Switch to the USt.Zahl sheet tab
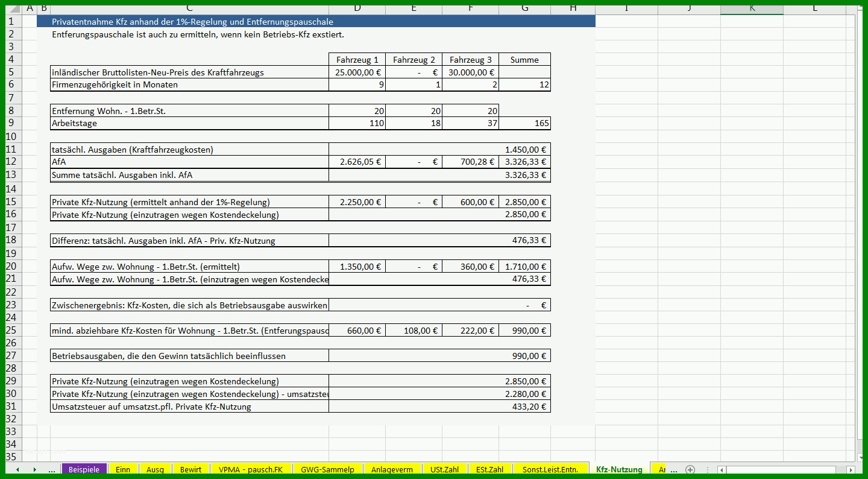Viewport: 868px width, 479px height. [x=444, y=469]
